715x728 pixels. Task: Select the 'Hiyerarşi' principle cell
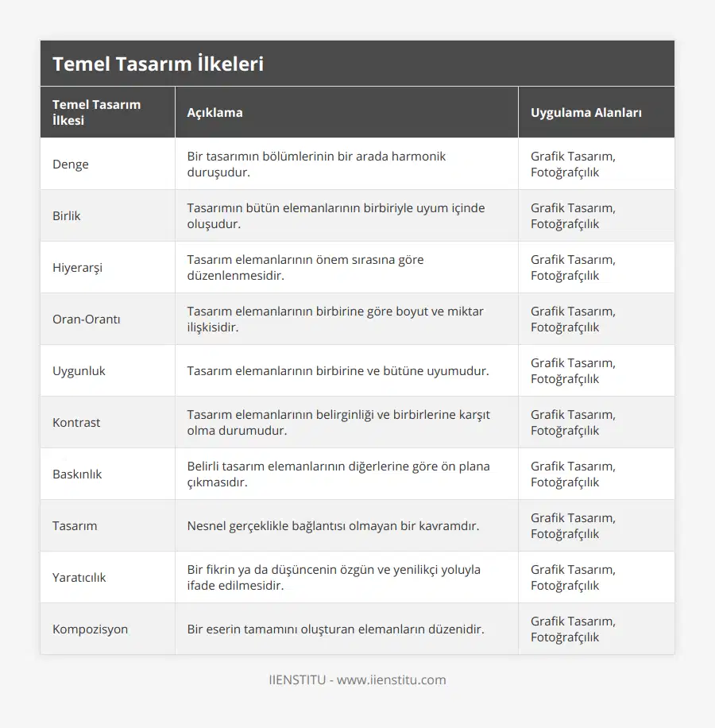click(x=77, y=268)
